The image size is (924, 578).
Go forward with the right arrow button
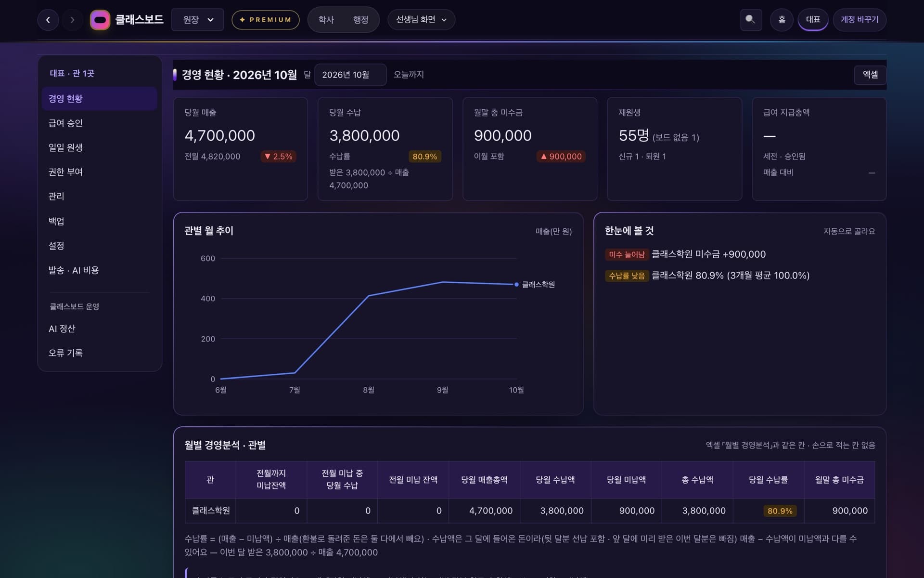[73, 20]
